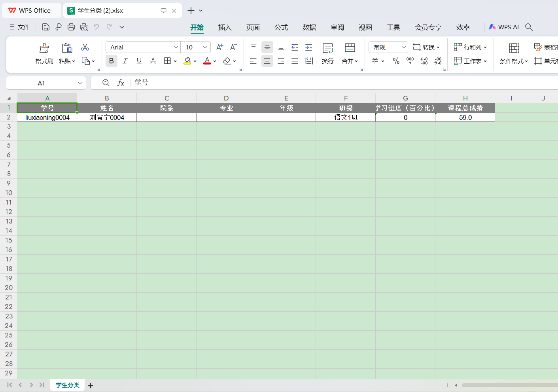Viewport: 558px width, 392px height.
Task: Click the Wrap Text (换行) icon
Action: 327,48
